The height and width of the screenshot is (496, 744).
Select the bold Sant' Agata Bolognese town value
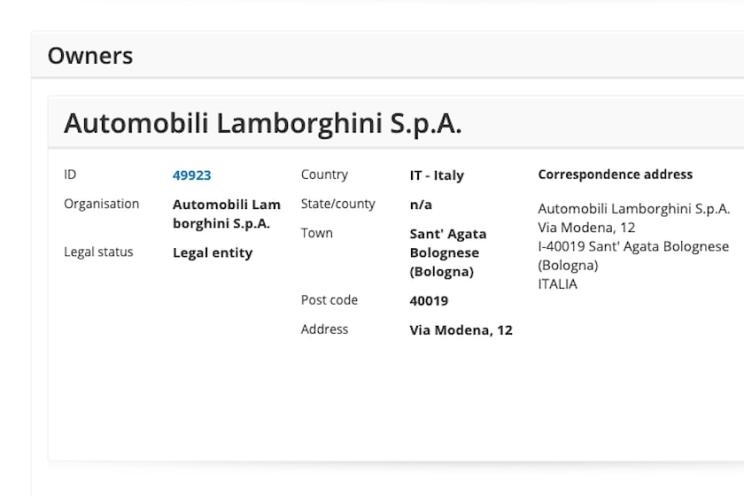(448, 252)
